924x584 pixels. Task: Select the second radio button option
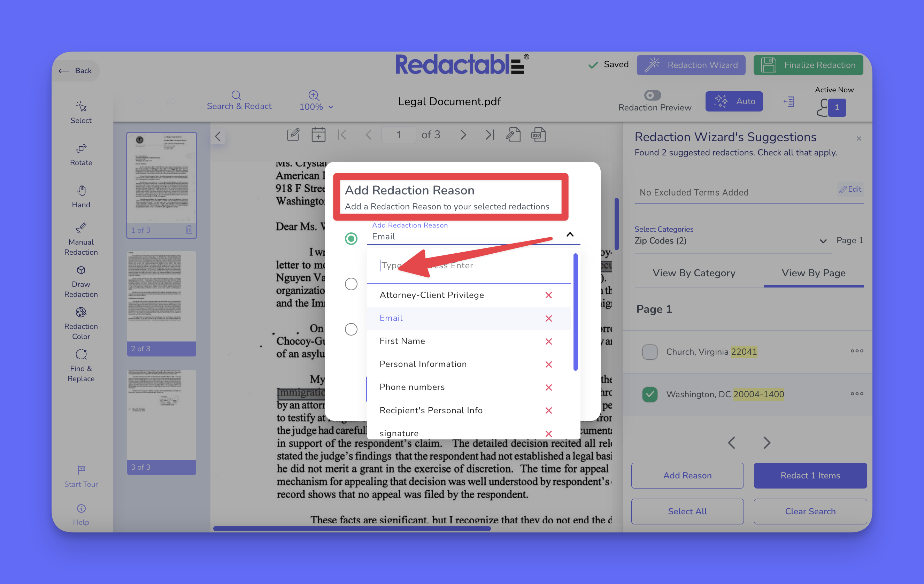(x=351, y=284)
